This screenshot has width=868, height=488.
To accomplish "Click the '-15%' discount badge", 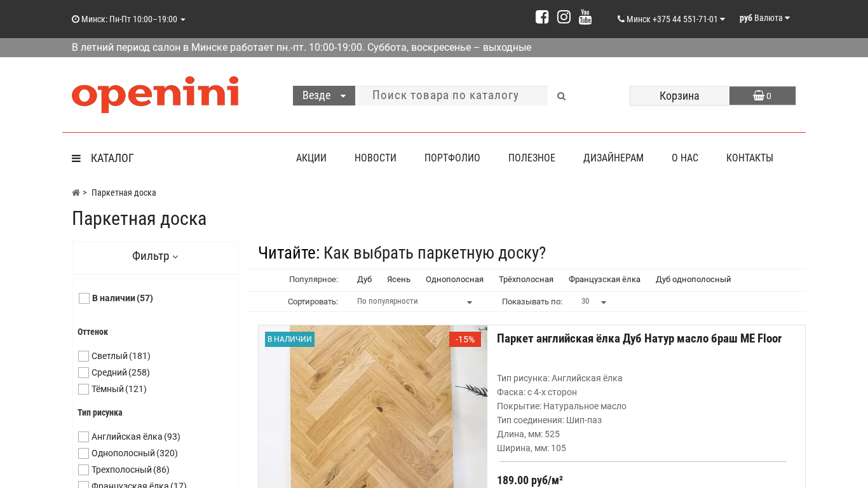I will (465, 339).
